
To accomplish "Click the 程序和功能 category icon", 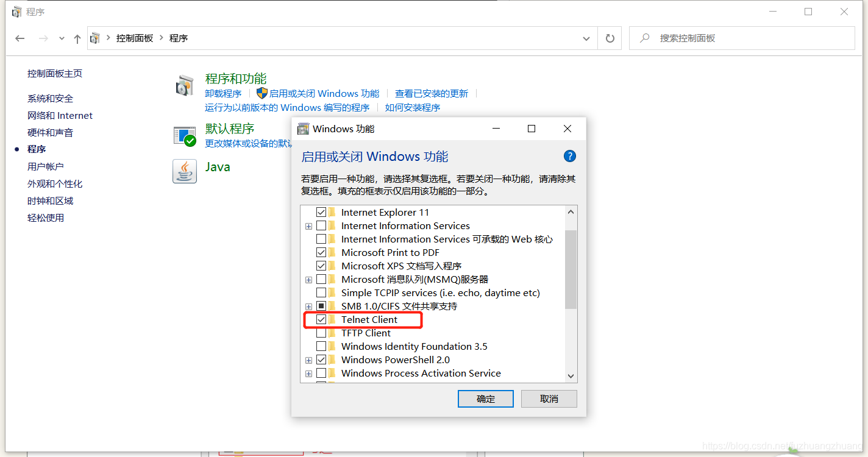I will coord(185,86).
